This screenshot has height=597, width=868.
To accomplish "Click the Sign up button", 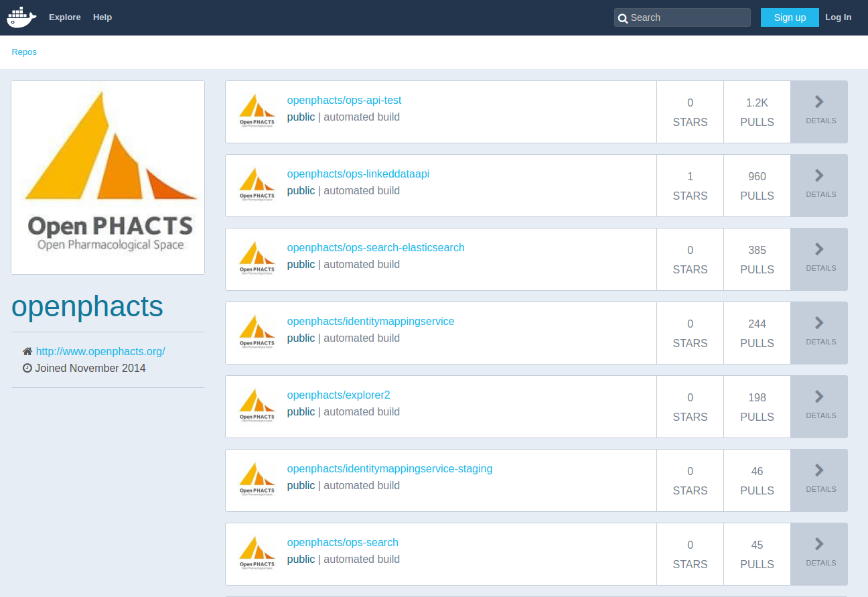I will (790, 17).
